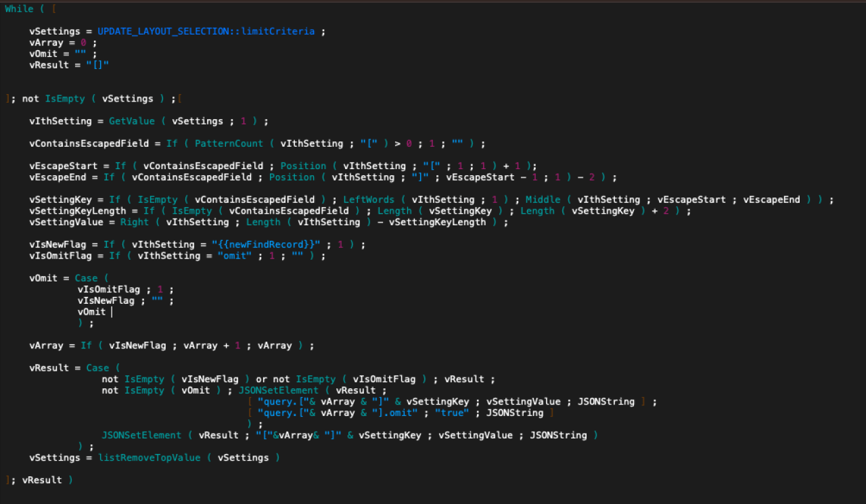Click the PatternCount function name
Viewport: 866px width, 504px height.
pyautogui.click(x=229, y=143)
